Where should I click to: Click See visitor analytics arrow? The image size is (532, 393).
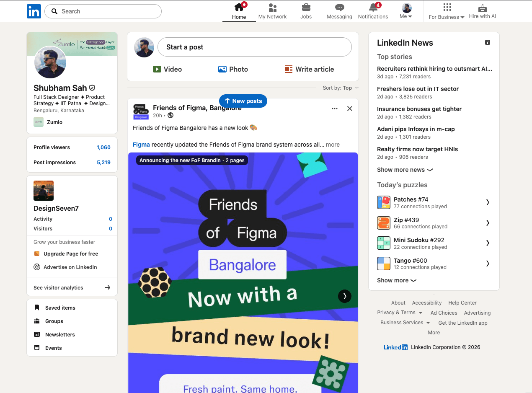107,287
